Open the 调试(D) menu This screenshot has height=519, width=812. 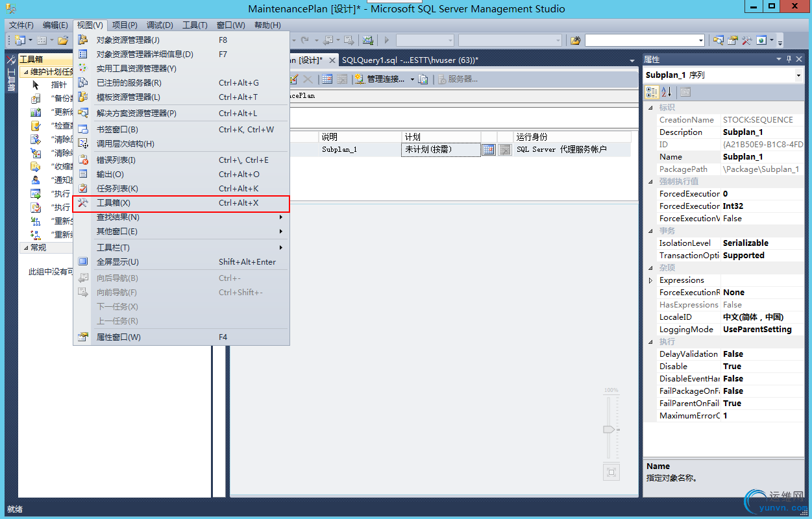point(160,25)
